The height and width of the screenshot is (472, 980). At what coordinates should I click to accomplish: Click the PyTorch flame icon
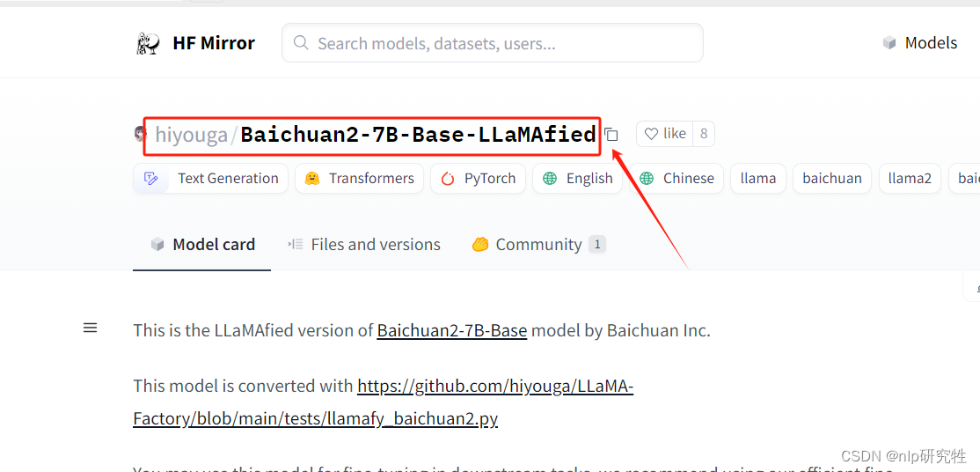[x=448, y=179]
